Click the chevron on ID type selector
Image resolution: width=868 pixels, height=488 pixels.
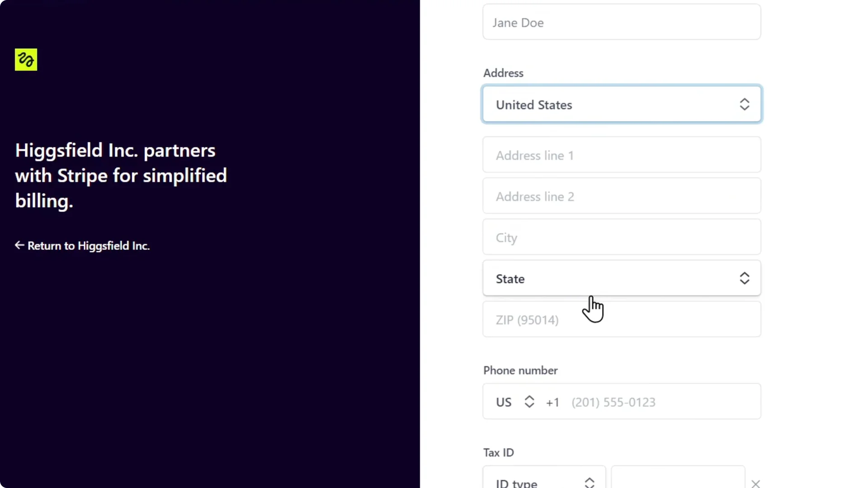589,482
